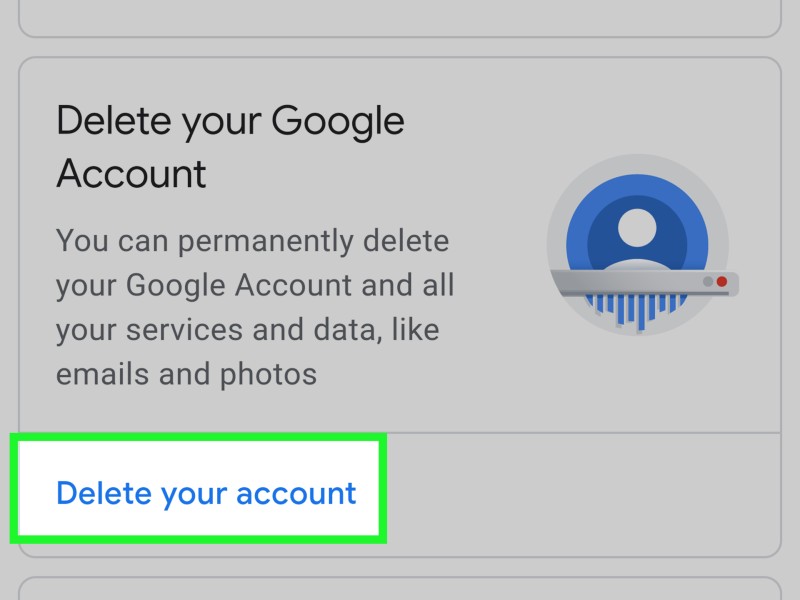Tap the empty area right of Delete your account
The height and width of the screenshot is (600, 800).
pyautogui.click(x=582, y=495)
